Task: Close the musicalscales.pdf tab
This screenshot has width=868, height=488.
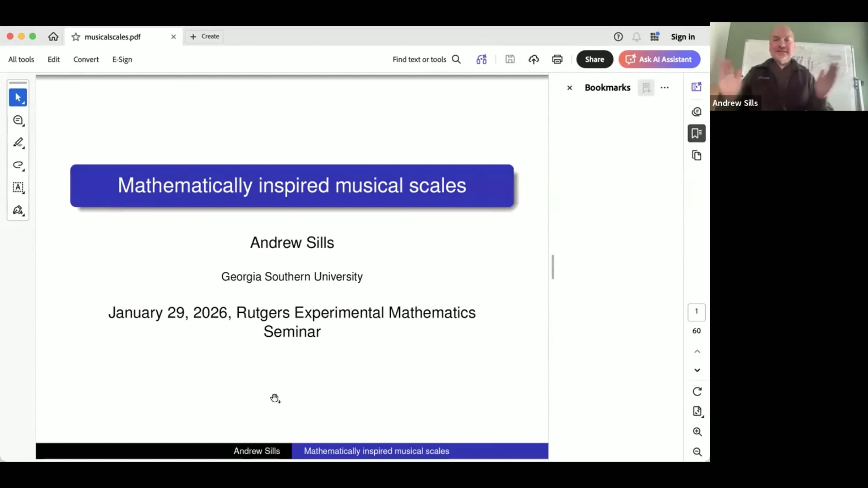Action: [174, 37]
